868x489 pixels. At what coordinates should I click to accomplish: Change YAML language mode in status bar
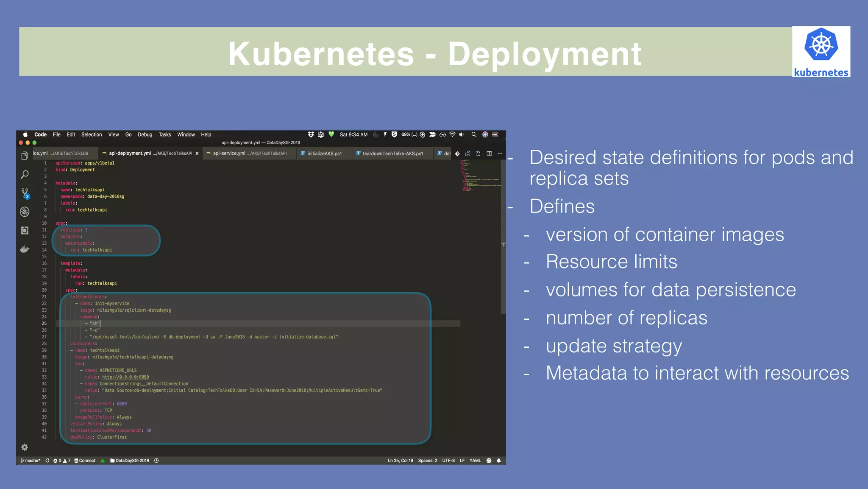coord(475,461)
